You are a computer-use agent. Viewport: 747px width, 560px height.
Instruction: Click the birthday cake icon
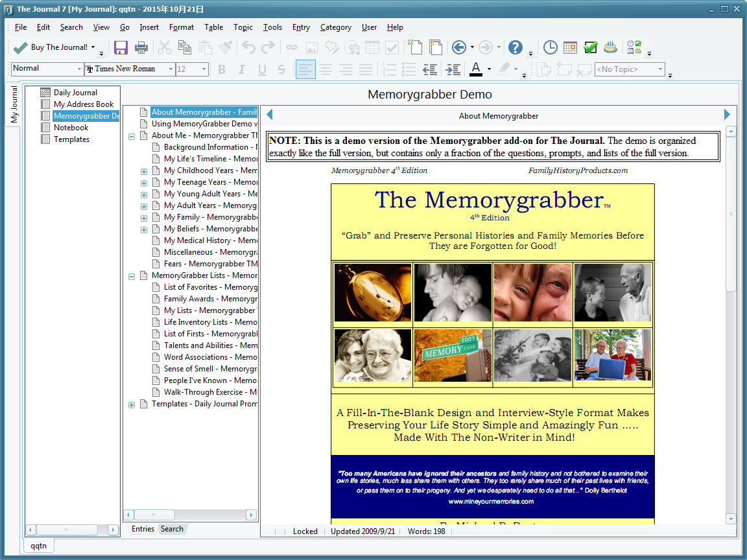click(610, 47)
